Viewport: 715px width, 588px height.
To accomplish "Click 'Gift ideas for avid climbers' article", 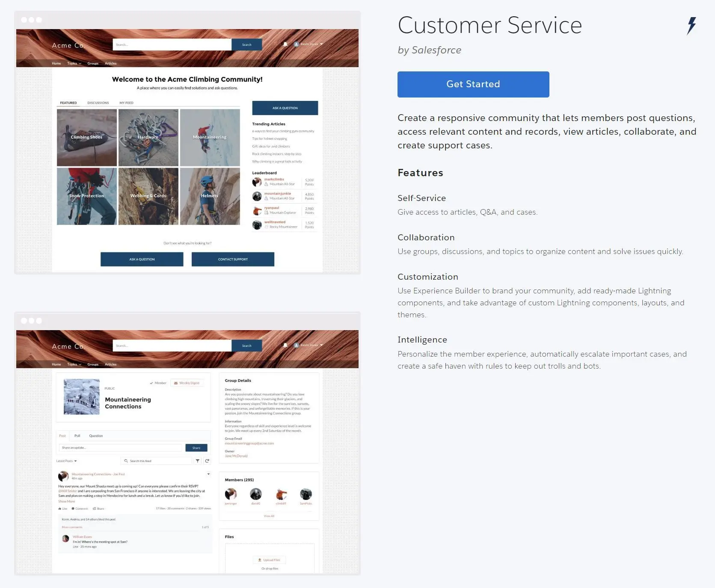I will (x=271, y=146).
